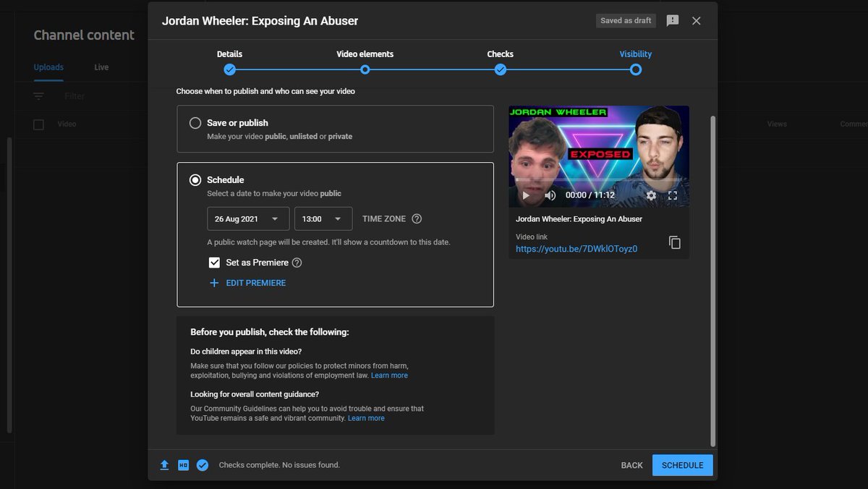
Task: Click the HD processing status icon
Action: coord(184,465)
